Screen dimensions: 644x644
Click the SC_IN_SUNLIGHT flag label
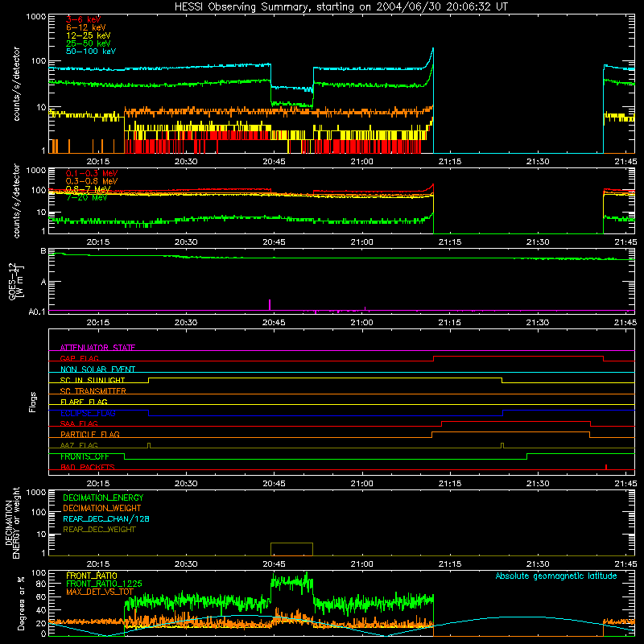[x=93, y=380]
